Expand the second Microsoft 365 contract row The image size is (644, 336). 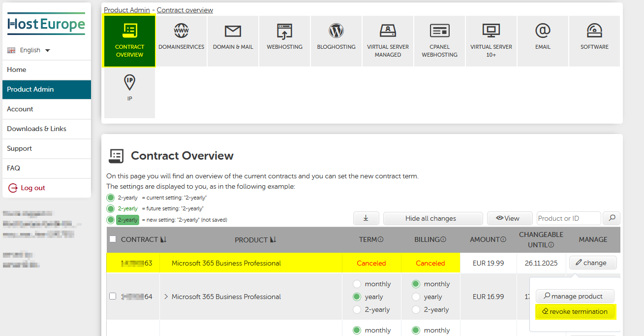click(x=166, y=297)
